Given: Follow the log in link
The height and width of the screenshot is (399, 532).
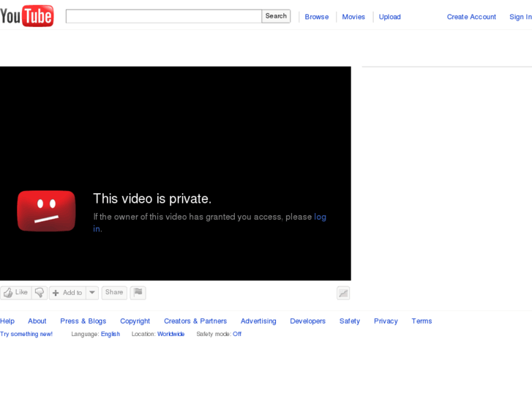Looking at the screenshot, I should 320,217.
